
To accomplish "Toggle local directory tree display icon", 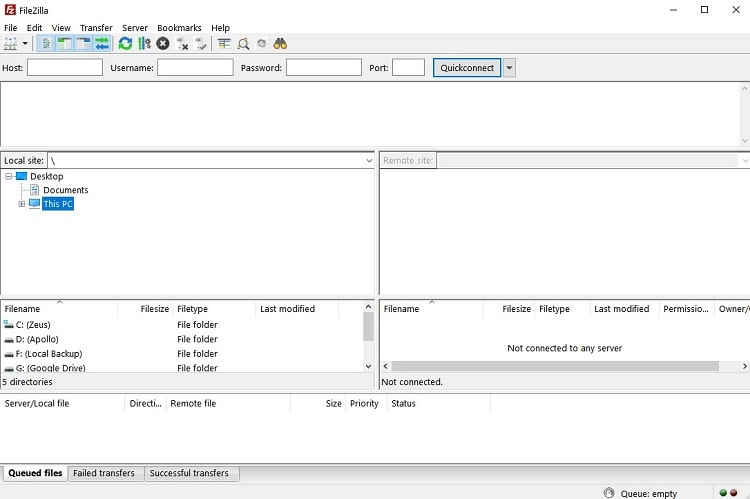I will 65,44.
